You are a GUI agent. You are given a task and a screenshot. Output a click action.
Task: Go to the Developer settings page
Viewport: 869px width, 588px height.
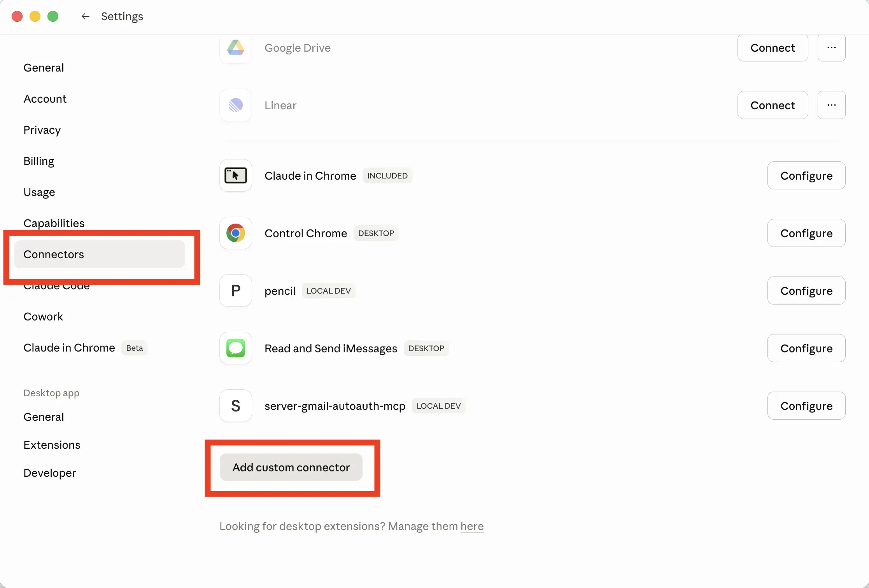(50, 473)
